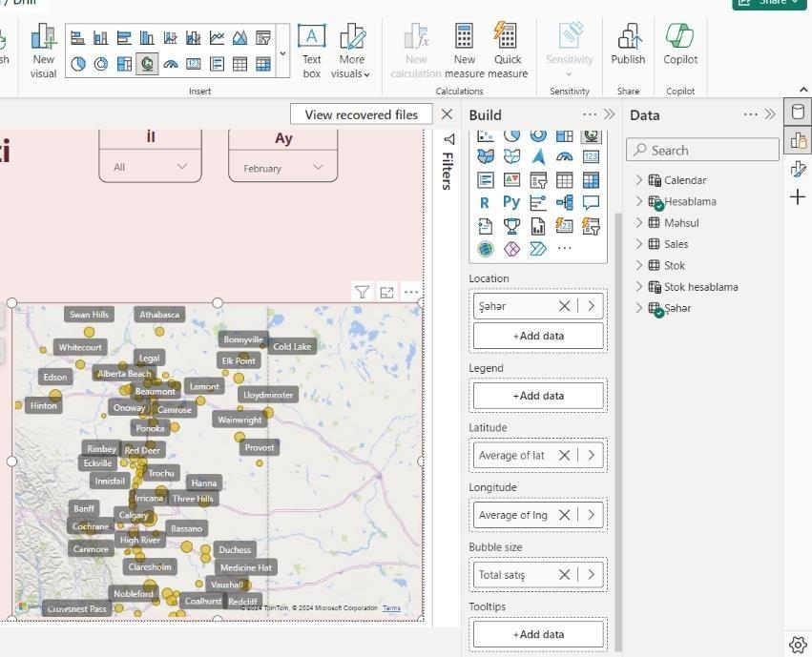The image size is (812, 657).
Task: Open the Ay slicer dropdown showing February
Action: 282,168
